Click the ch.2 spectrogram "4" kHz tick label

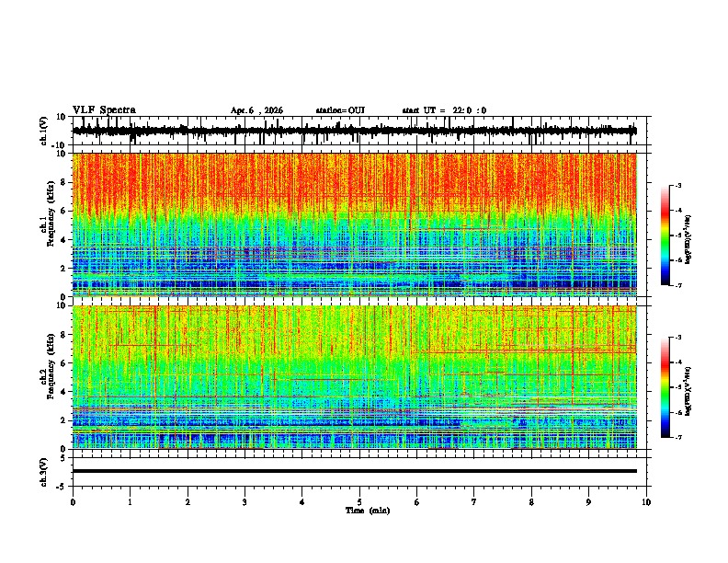point(63,392)
